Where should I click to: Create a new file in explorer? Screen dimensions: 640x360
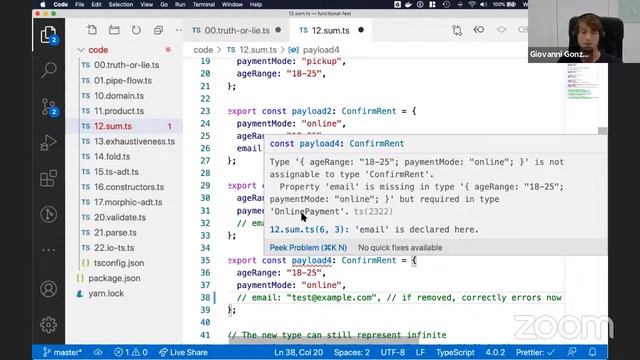(x=92, y=30)
